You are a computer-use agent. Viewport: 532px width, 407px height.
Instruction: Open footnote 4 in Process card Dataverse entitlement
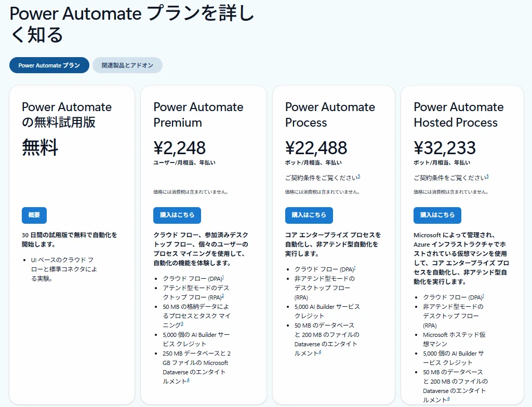(320, 352)
